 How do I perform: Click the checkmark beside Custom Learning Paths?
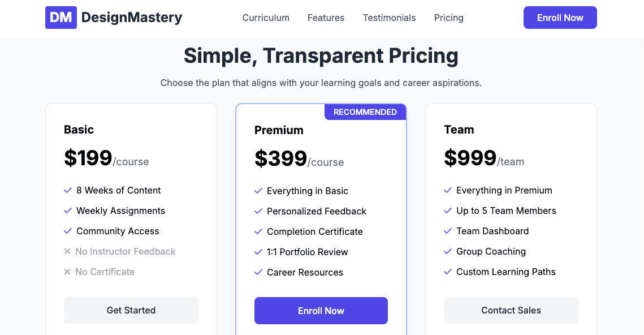click(x=448, y=272)
